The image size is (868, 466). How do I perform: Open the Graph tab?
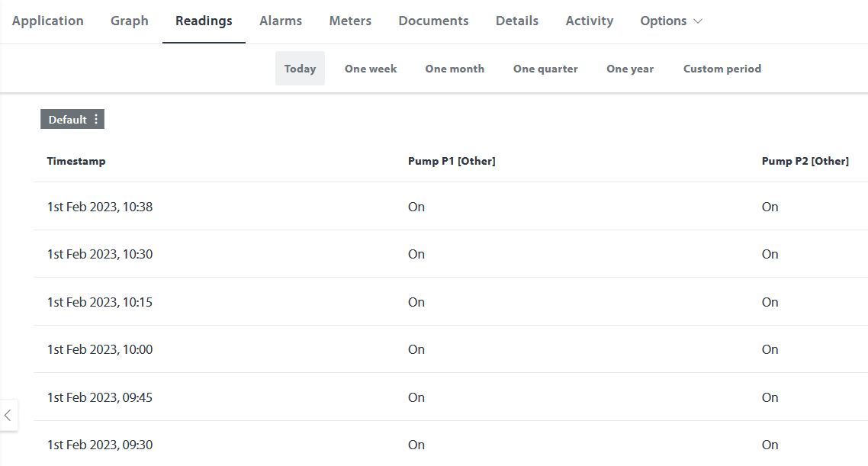click(x=130, y=21)
